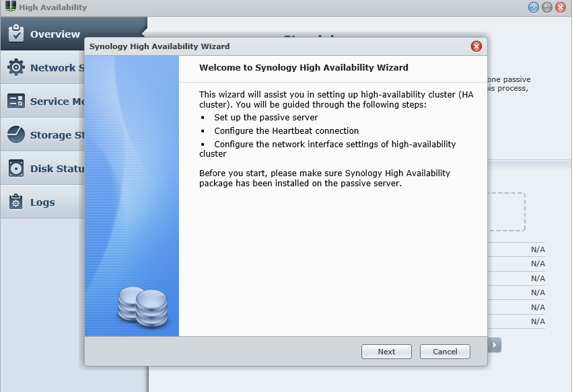Click the Service monitor icon in sidebar
This screenshot has height=392, width=572.
click(16, 101)
